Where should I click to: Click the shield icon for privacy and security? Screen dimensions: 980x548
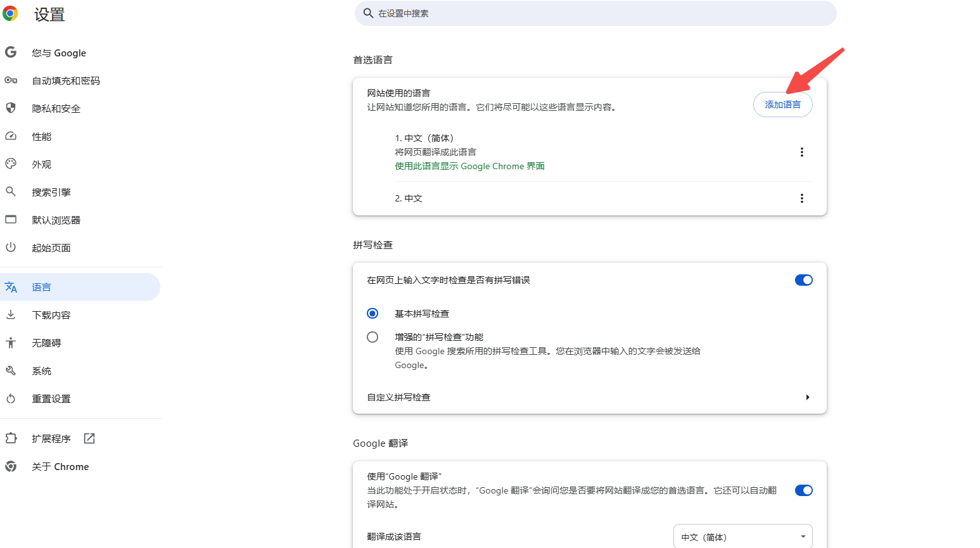pyautogui.click(x=11, y=108)
